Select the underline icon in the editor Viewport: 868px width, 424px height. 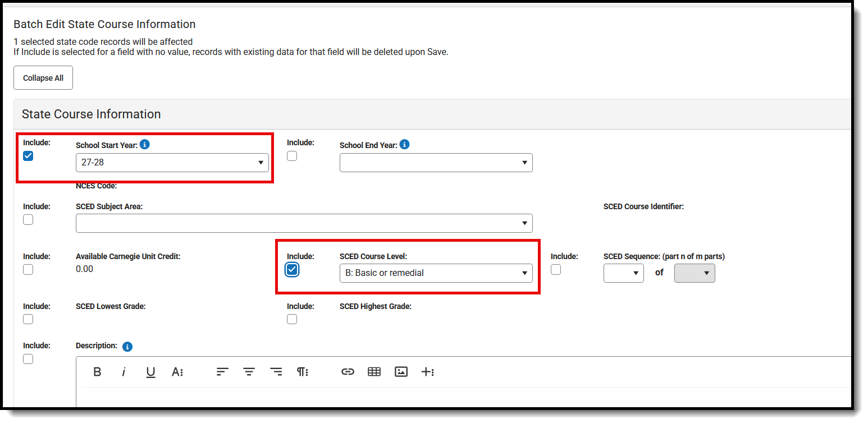click(150, 371)
